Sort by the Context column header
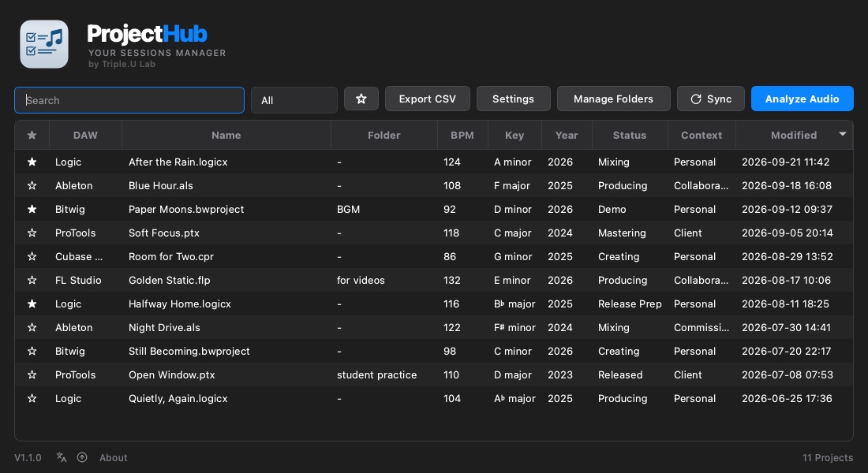868x473 pixels. [702, 135]
